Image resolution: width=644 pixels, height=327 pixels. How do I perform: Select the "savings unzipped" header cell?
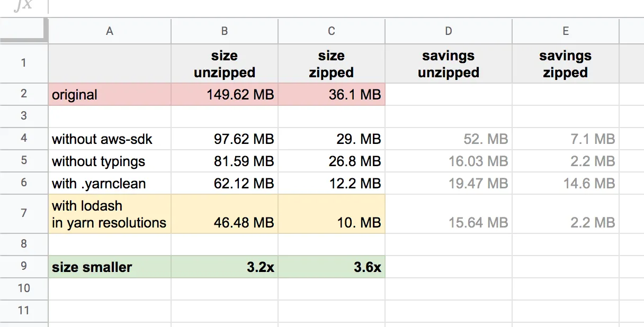449,63
